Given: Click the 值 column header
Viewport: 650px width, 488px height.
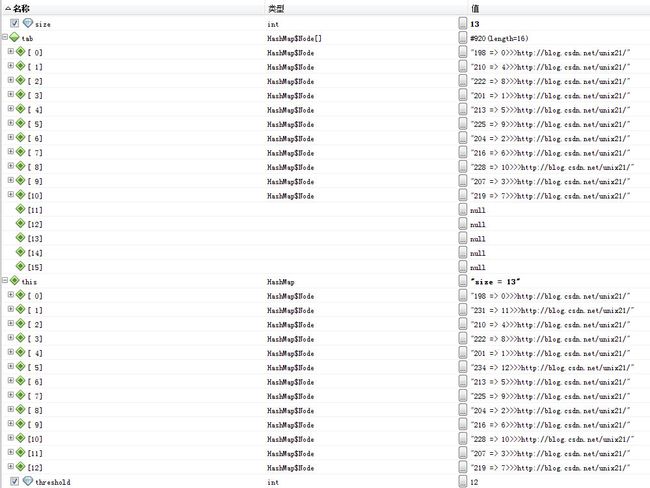Looking at the screenshot, I should 461,7.
